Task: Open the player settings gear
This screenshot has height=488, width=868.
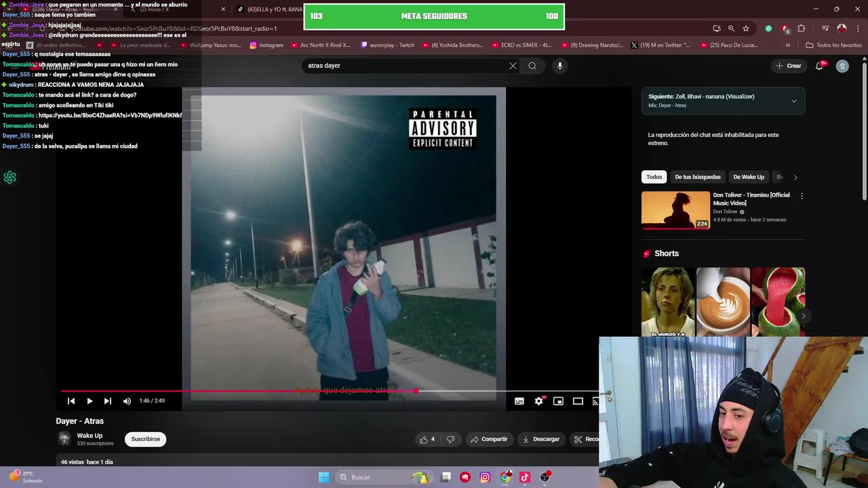Action: (x=538, y=401)
